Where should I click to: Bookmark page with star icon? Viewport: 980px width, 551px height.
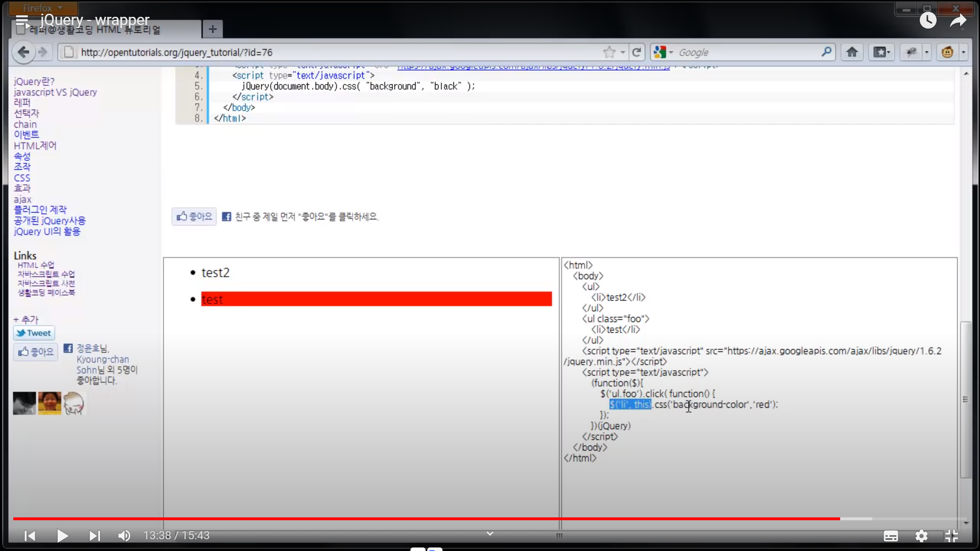[609, 52]
